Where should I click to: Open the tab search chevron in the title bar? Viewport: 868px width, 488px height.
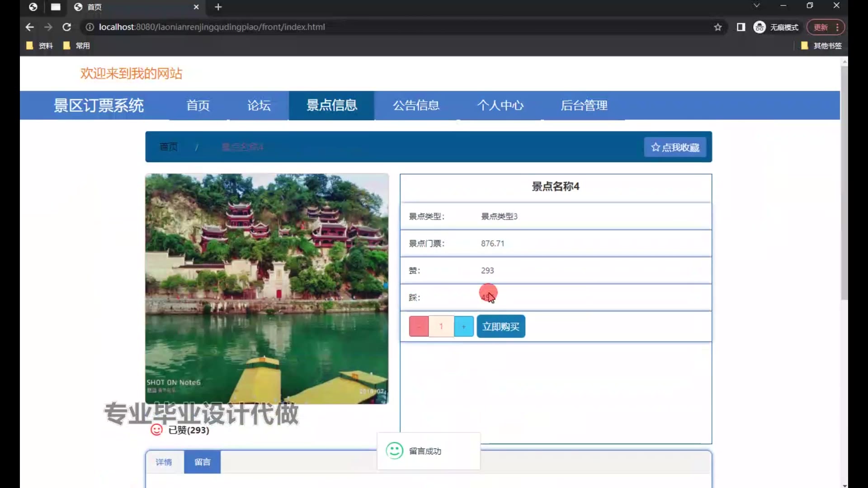tap(756, 5)
